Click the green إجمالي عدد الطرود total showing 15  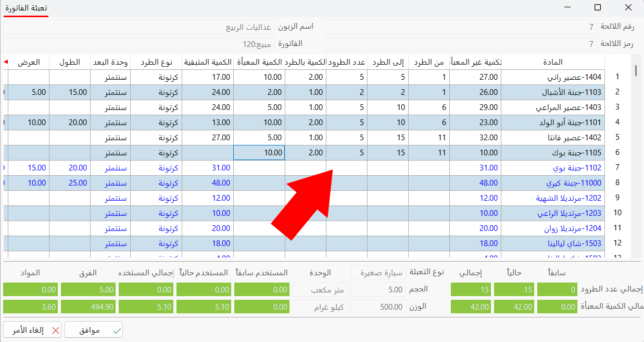click(x=471, y=289)
